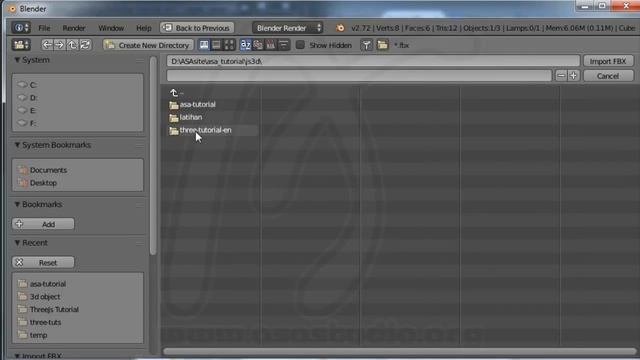Viewport: 640px width, 360px height.
Task: Go forward to next folder arrow
Action: point(60,45)
